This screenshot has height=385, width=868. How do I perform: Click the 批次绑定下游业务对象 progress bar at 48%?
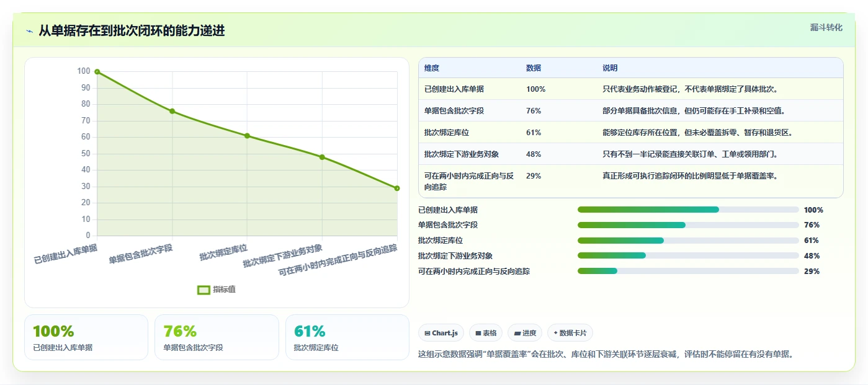point(688,255)
